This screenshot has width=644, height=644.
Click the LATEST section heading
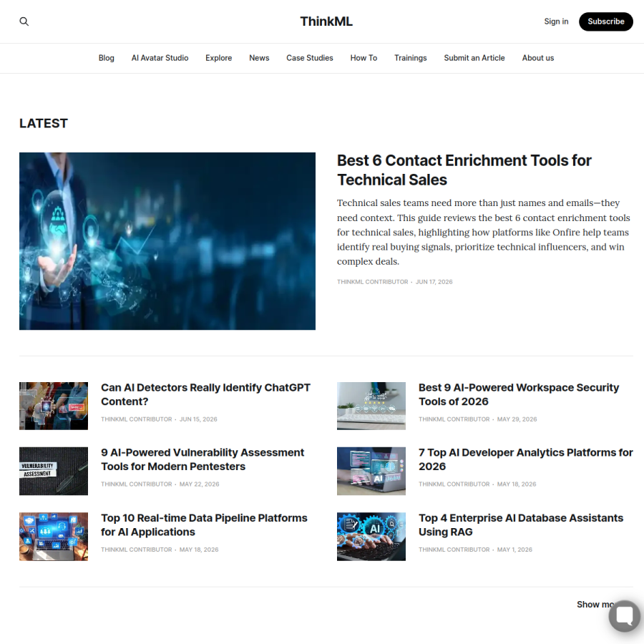coord(44,123)
